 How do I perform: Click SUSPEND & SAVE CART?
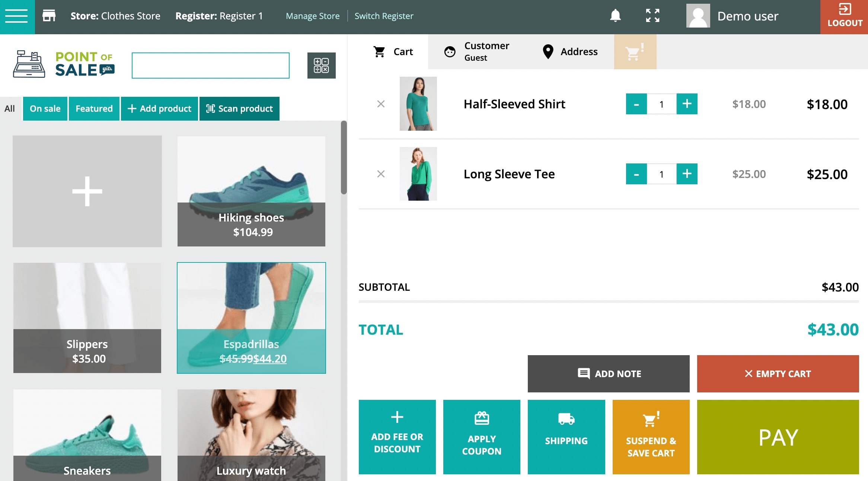coord(651,437)
